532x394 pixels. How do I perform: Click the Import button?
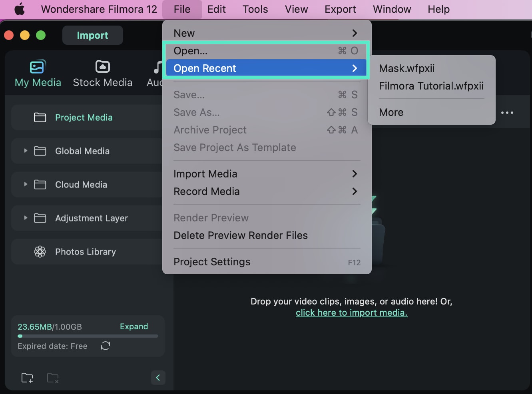[x=92, y=35]
